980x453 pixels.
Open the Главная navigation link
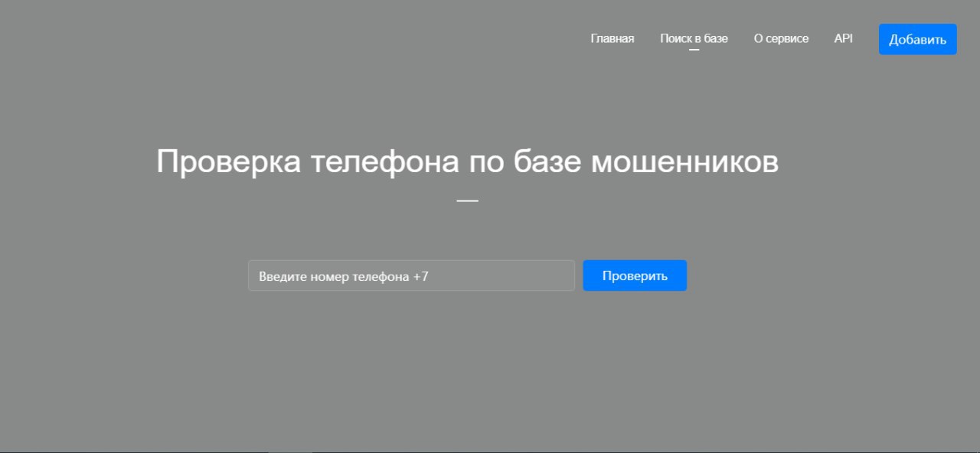coord(612,38)
